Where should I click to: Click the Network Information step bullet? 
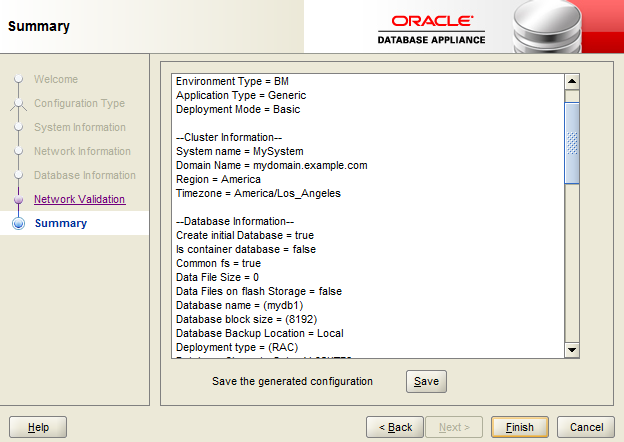tap(18, 151)
